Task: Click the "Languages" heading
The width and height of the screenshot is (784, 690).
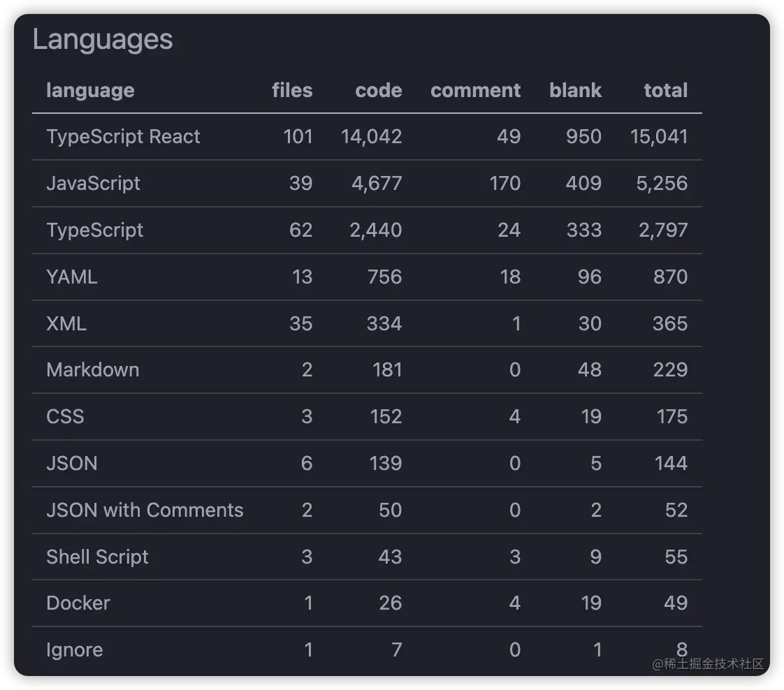Action: pos(103,39)
